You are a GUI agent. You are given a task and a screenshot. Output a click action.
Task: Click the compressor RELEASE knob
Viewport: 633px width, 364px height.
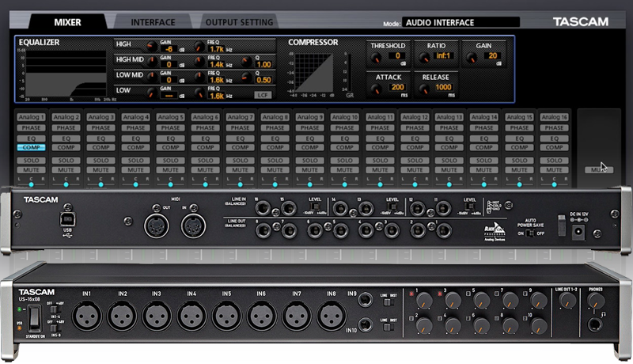click(424, 89)
